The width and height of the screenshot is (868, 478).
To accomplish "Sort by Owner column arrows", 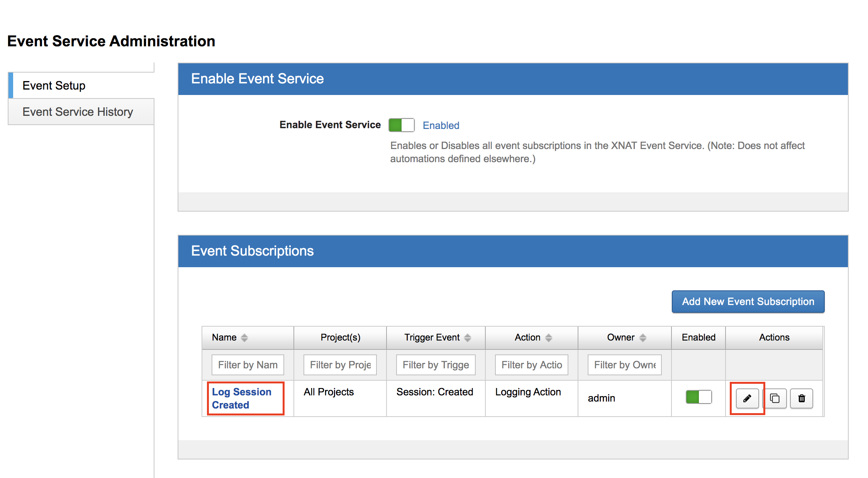I will coord(643,338).
